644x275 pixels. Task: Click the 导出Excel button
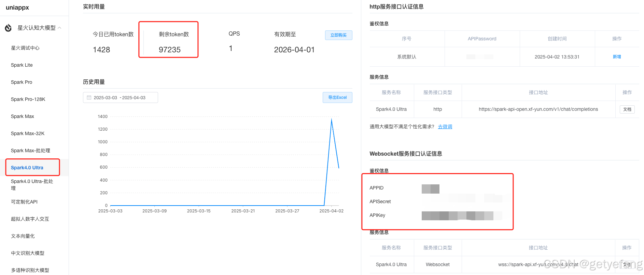[337, 97]
